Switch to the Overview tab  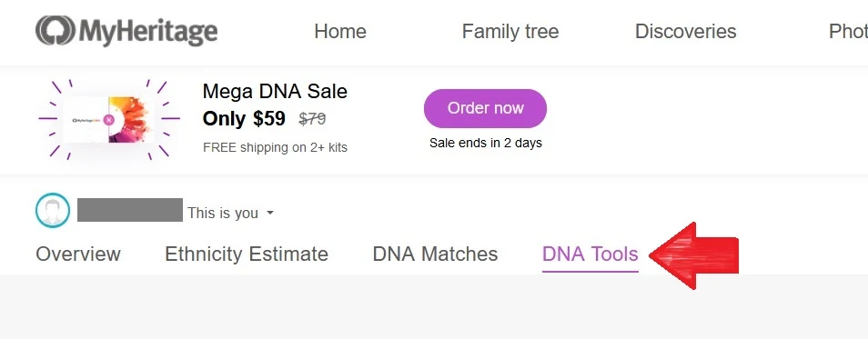click(78, 254)
